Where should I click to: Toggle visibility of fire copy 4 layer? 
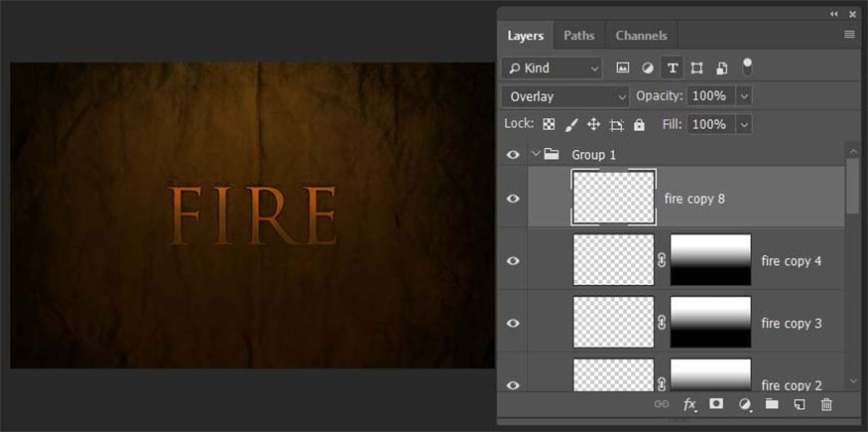coord(513,261)
